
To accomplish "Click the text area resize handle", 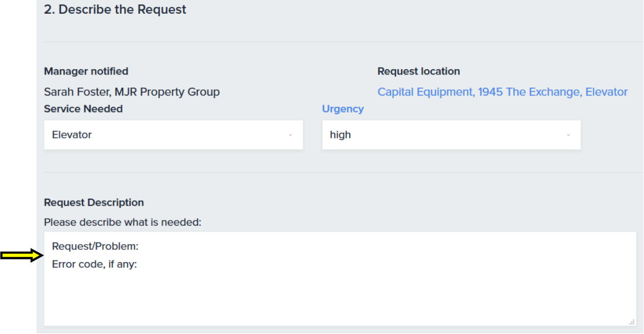I will (631, 321).
